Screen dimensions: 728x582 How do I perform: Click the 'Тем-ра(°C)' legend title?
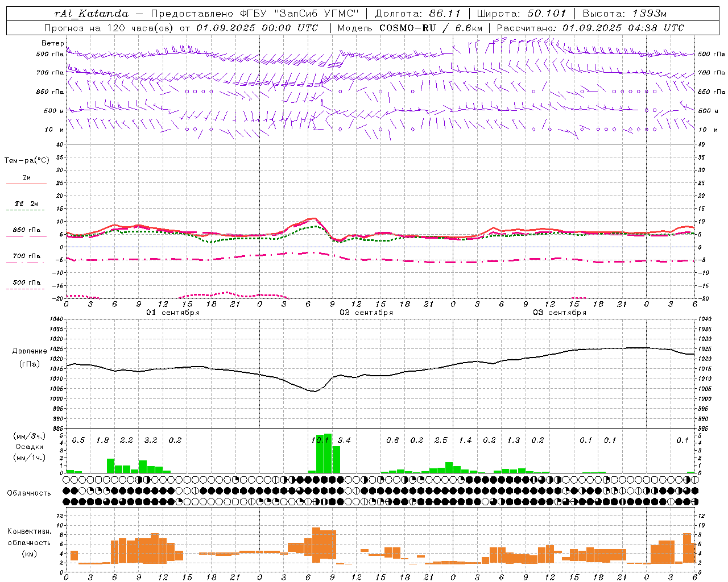[x=27, y=161]
